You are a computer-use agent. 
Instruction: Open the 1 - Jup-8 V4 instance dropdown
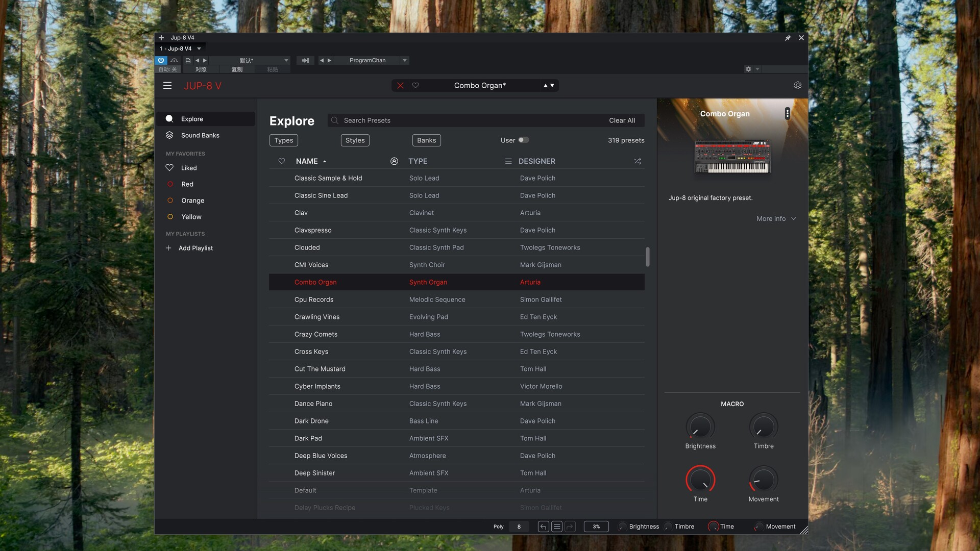199,49
